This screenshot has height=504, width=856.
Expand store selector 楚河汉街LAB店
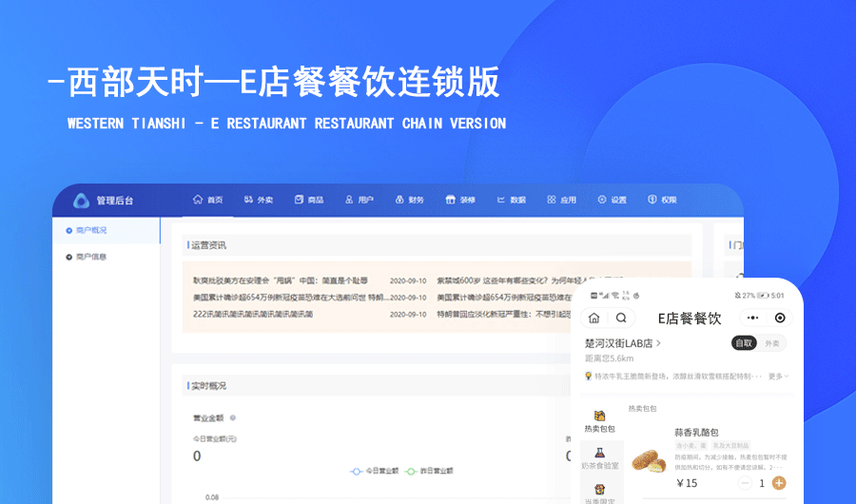(623, 343)
